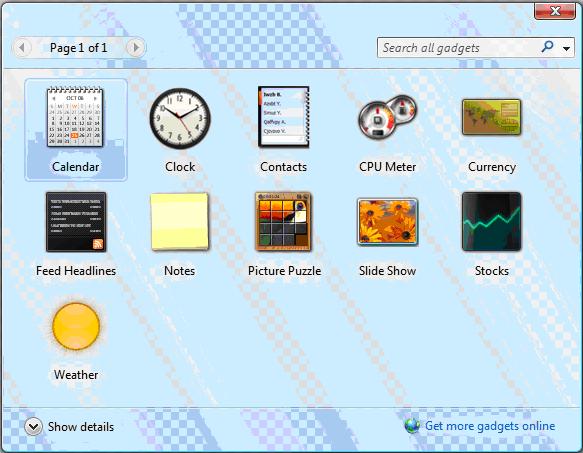Pick the Stocks gadget icon

[x=492, y=222]
